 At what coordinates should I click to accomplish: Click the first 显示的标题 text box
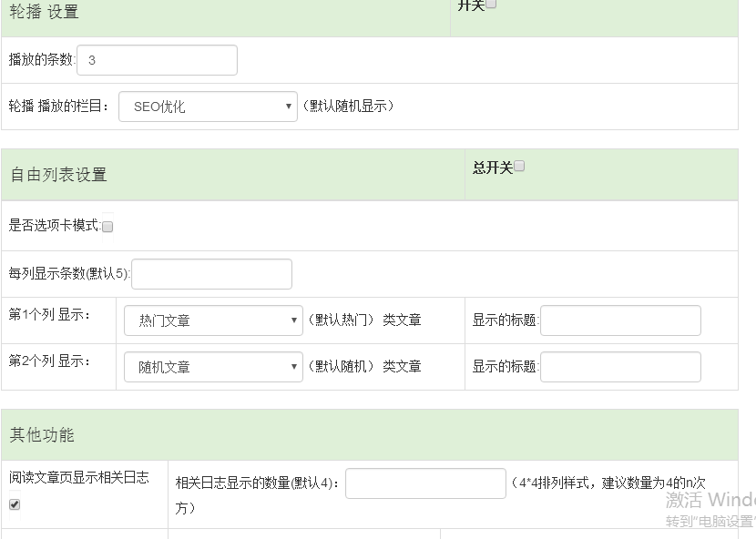(x=620, y=320)
